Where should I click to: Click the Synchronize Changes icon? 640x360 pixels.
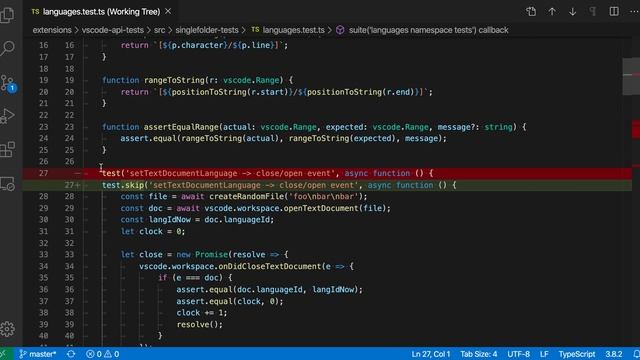coord(71,354)
